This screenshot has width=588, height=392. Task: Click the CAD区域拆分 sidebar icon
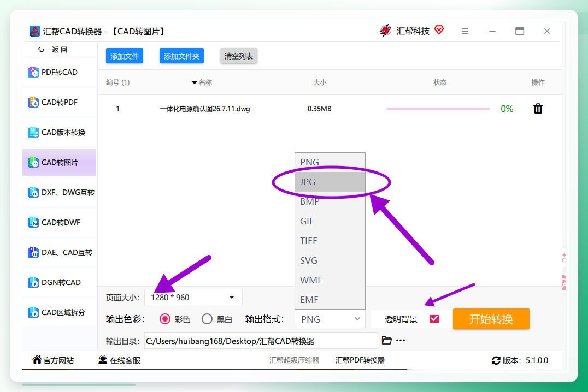[33, 312]
